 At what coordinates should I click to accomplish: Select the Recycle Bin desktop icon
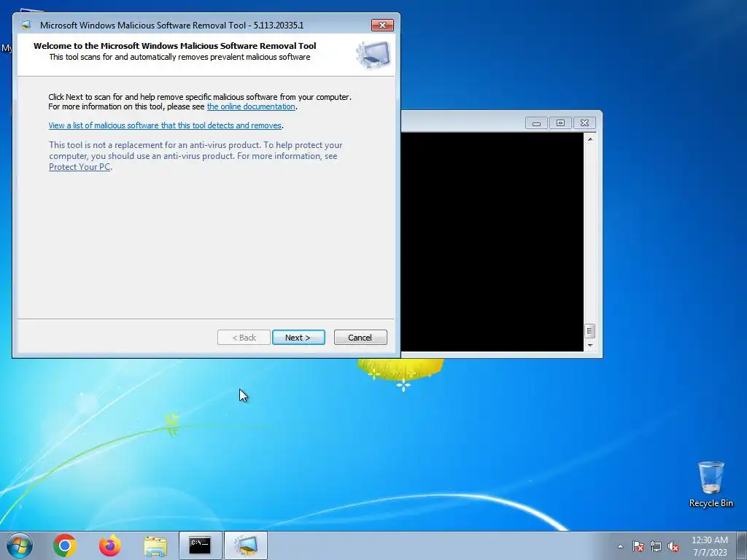(x=711, y=484)
